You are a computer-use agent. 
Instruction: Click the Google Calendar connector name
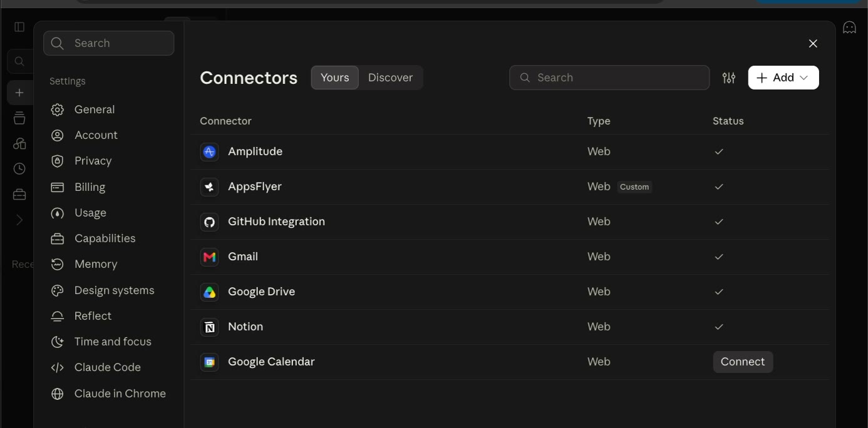[x=271, y=362]
